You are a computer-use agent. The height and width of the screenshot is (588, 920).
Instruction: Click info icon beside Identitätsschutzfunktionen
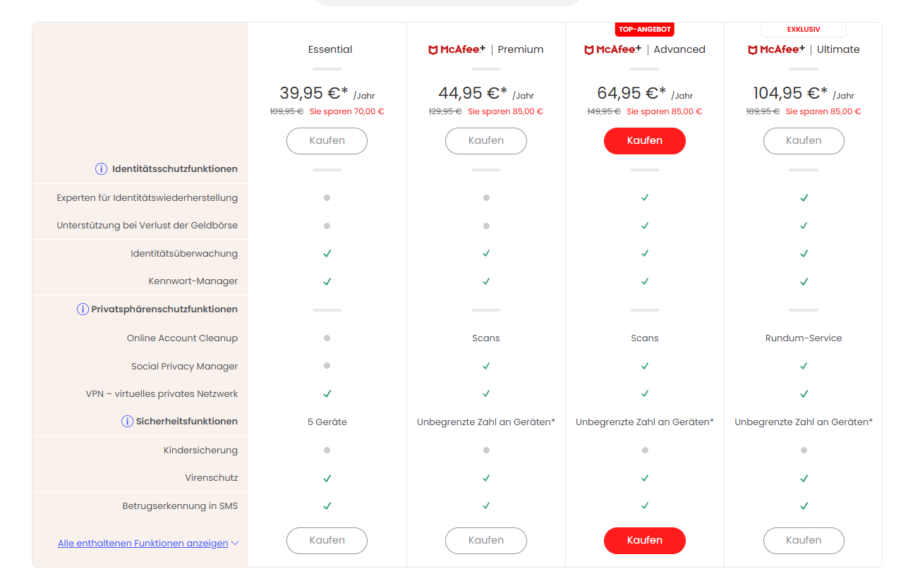102,169
